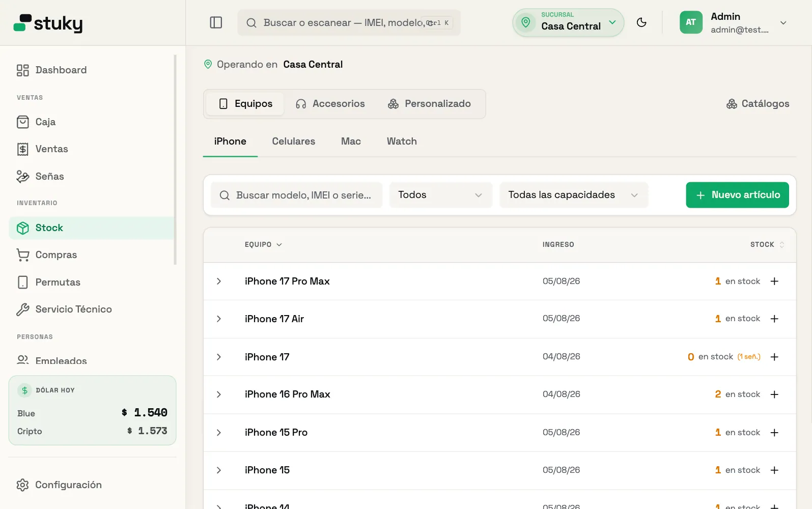Open the Admin account menu chevron

(x=783, y=23)
